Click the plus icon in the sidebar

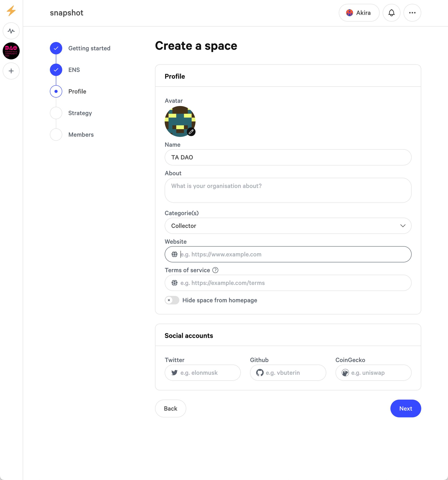coord(11,71)
